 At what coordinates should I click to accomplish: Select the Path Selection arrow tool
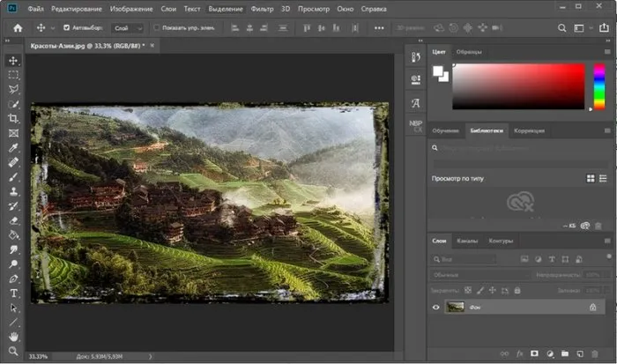point(13,308)
